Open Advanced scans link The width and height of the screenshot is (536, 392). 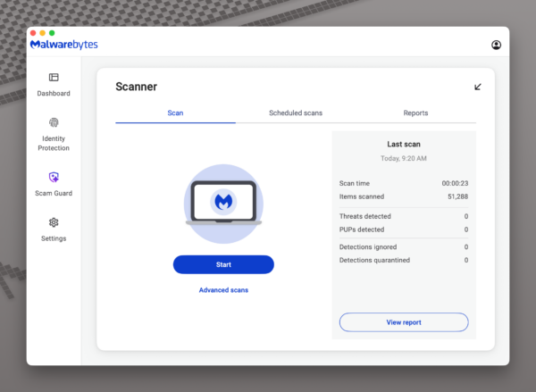(x=223, y=290)
